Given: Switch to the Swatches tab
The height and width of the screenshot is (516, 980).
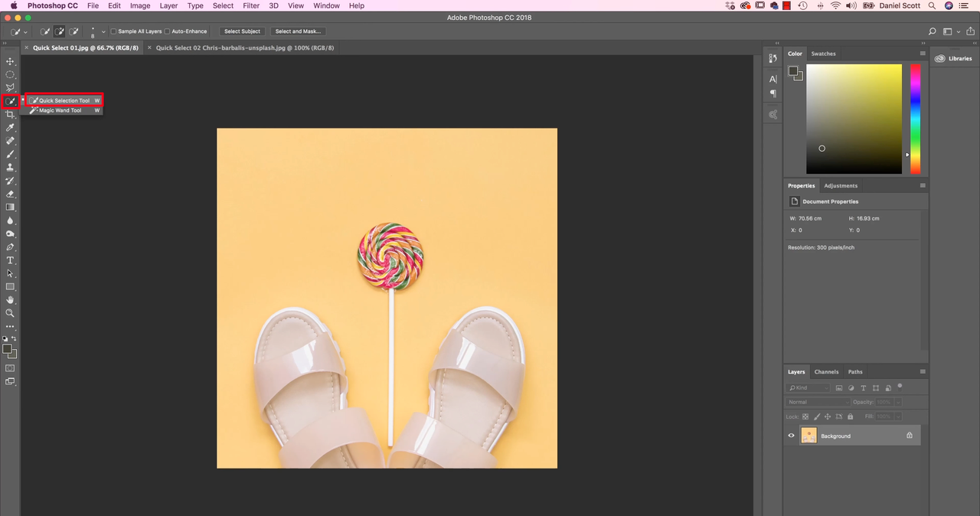Looking at the screenshot, I should coord(824,54).
